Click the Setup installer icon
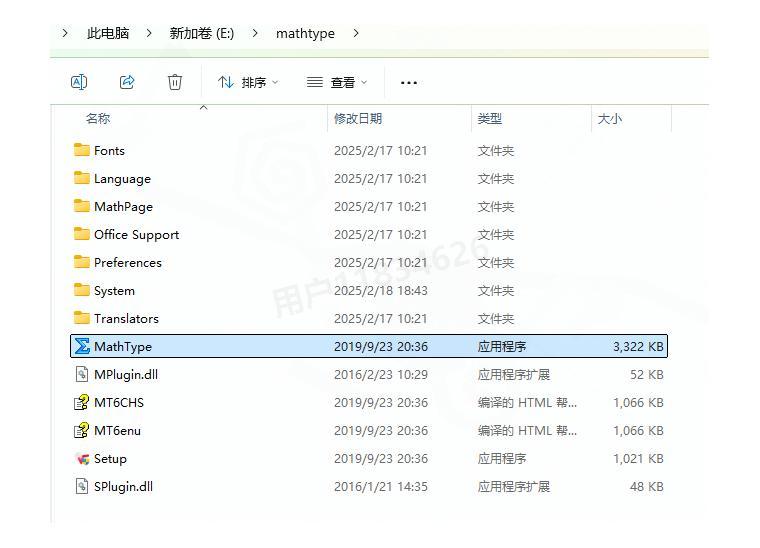Viewport: 760px width, 548px height. pos(82,458)
